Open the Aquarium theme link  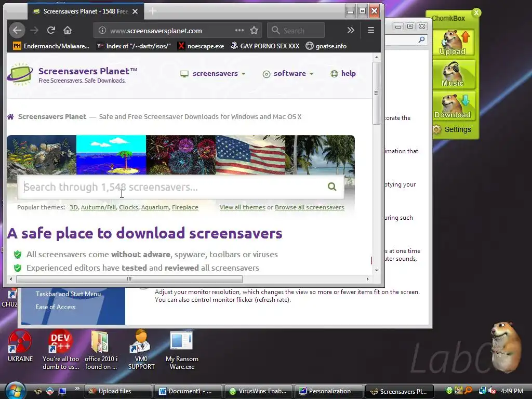pos(155,207)
